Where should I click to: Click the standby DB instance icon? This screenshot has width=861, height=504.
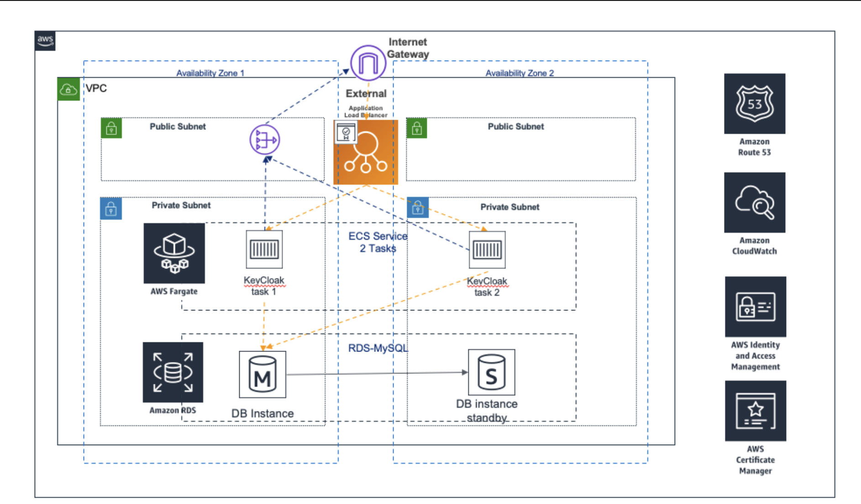[492, 372]
